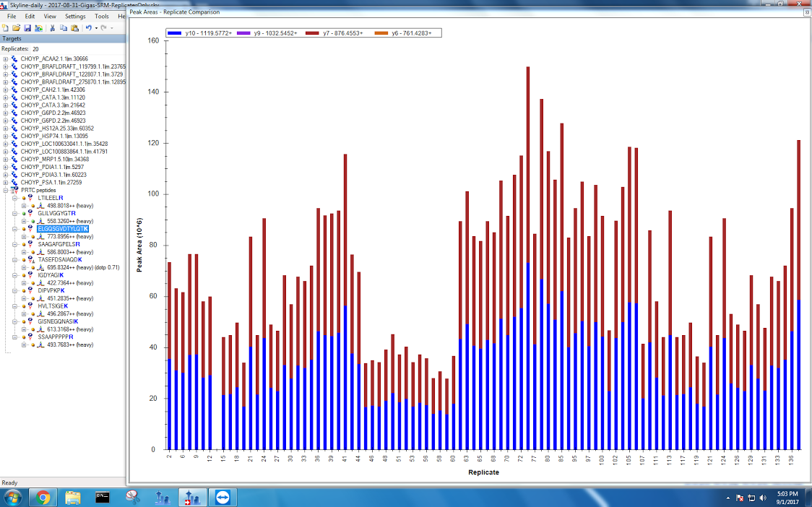
Task: Expand the 773.8956++ (heavy) precursor
Action: tap(24, 236)
